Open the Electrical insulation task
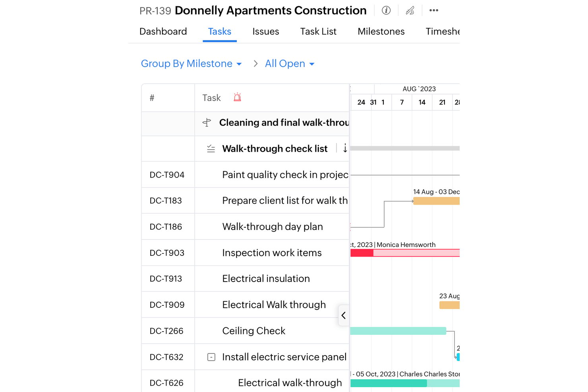Screen dimensions: 588x392 [266, 278]
